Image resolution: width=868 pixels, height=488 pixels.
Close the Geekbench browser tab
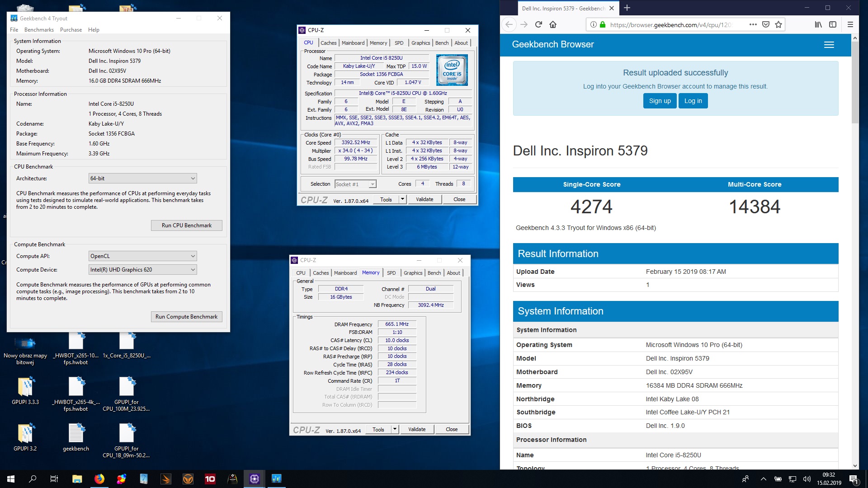pos(612,8)
